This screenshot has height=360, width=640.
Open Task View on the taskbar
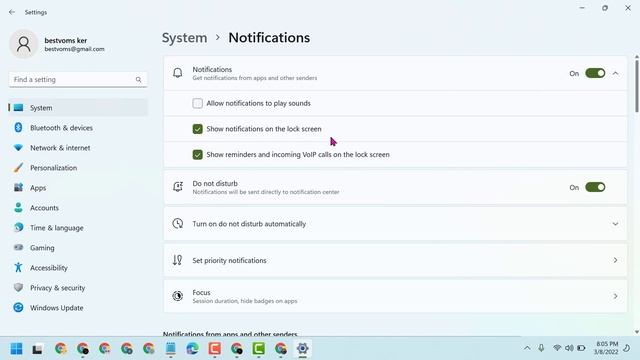point(38,349)
